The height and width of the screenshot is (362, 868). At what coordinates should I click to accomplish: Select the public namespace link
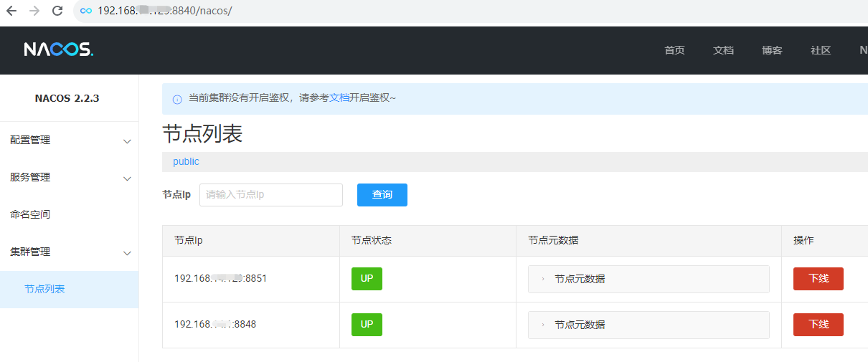(186, 162)
